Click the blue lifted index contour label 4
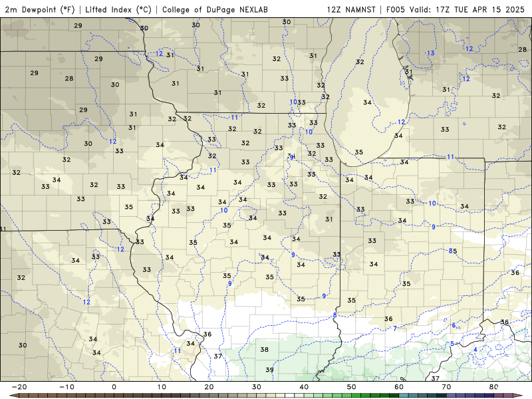Screen dimensions: 532x399 point(475,350)
